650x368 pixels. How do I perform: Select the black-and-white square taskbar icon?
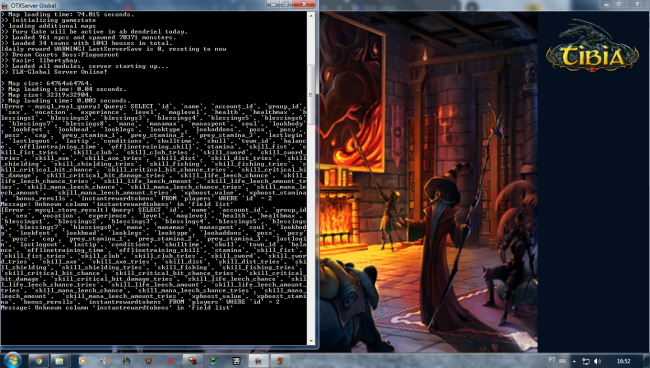point(236,361)
